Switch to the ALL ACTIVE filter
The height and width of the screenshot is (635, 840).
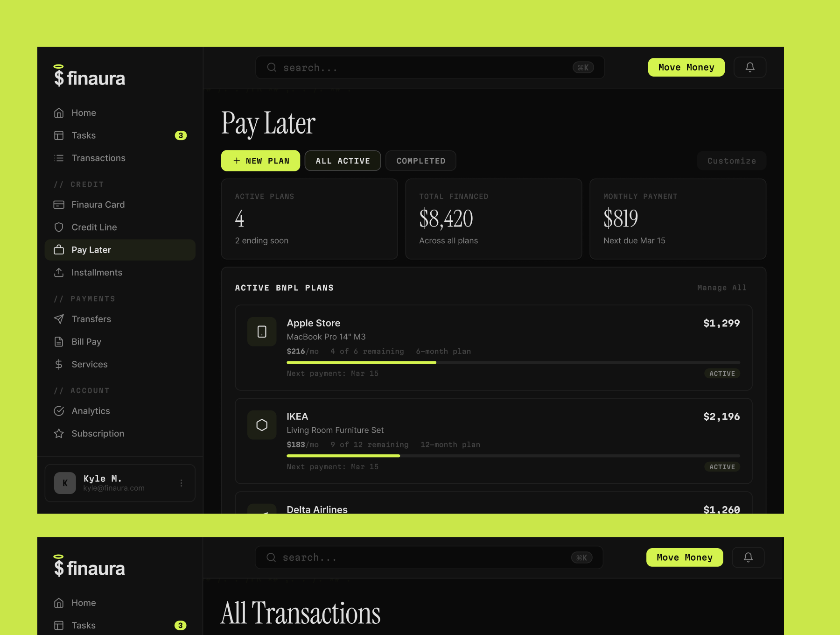click(x=343, y=161)
